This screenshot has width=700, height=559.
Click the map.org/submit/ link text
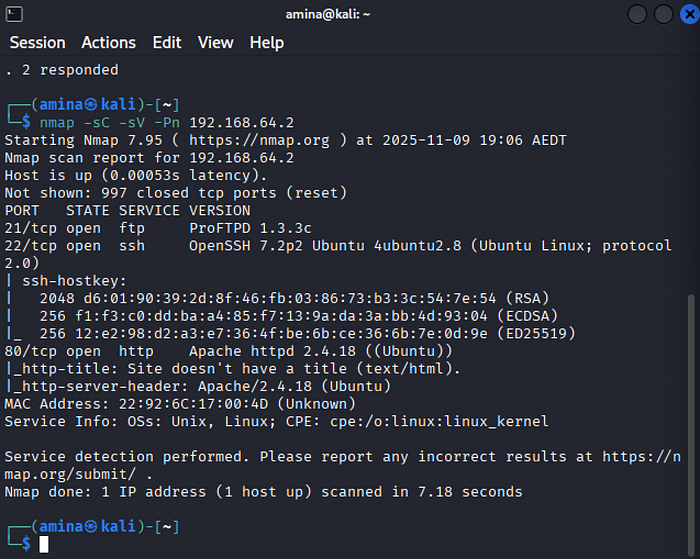[x=70, y=474]
